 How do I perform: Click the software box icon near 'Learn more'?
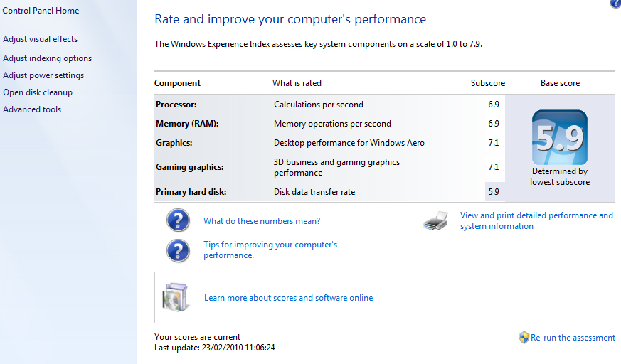175,298
